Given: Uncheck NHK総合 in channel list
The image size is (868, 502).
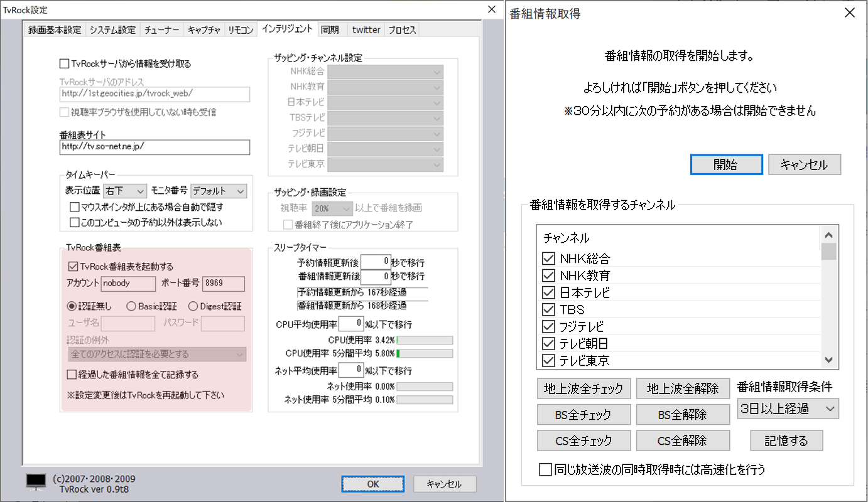Looking at the screenshot, I should (548, 259).
